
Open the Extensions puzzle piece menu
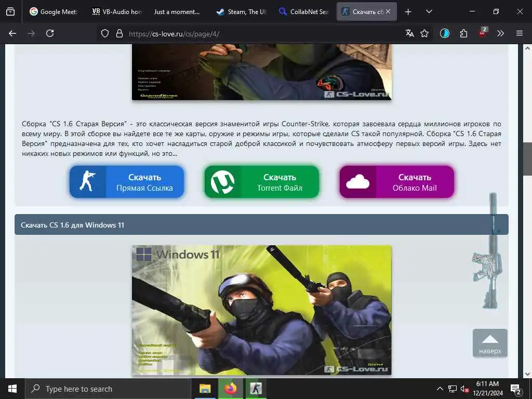(463, 33)
